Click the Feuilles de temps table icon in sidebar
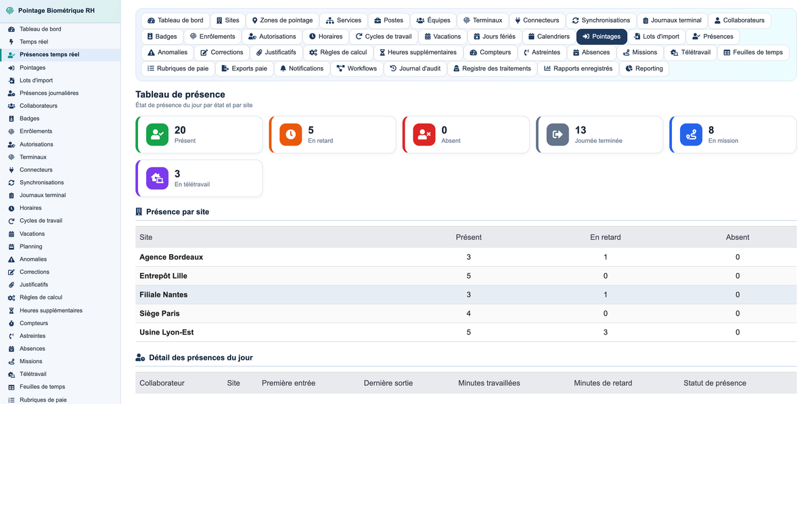The image size is (812, 508). tap(11, 387)
